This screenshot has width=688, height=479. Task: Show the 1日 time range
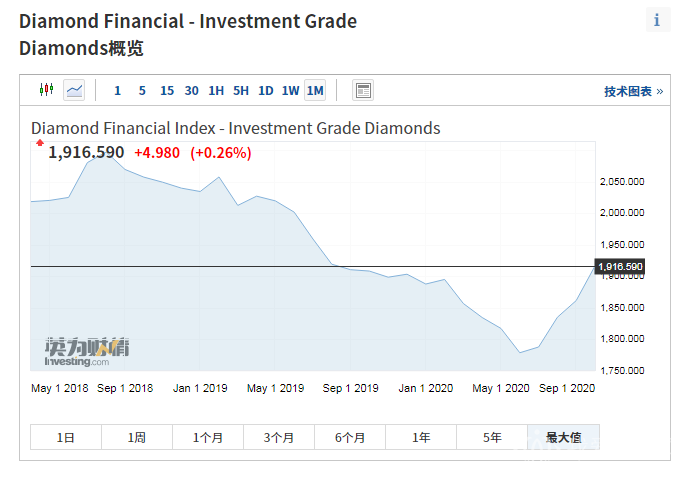[66, 437]
